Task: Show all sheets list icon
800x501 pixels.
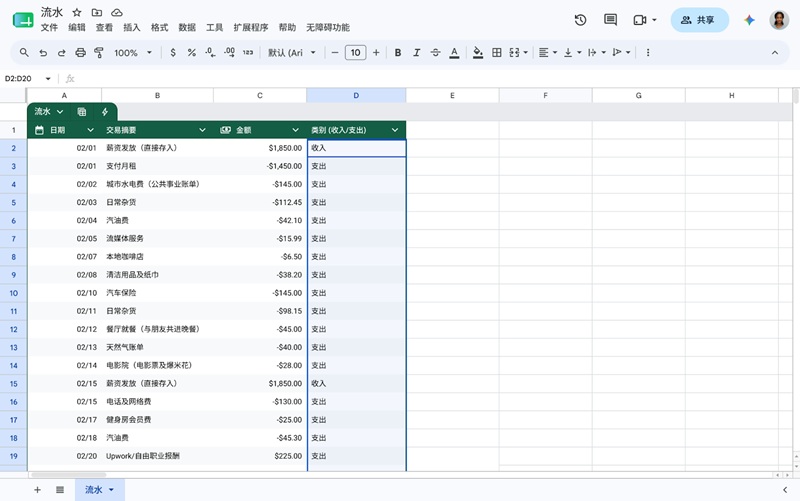Action: 60,490
